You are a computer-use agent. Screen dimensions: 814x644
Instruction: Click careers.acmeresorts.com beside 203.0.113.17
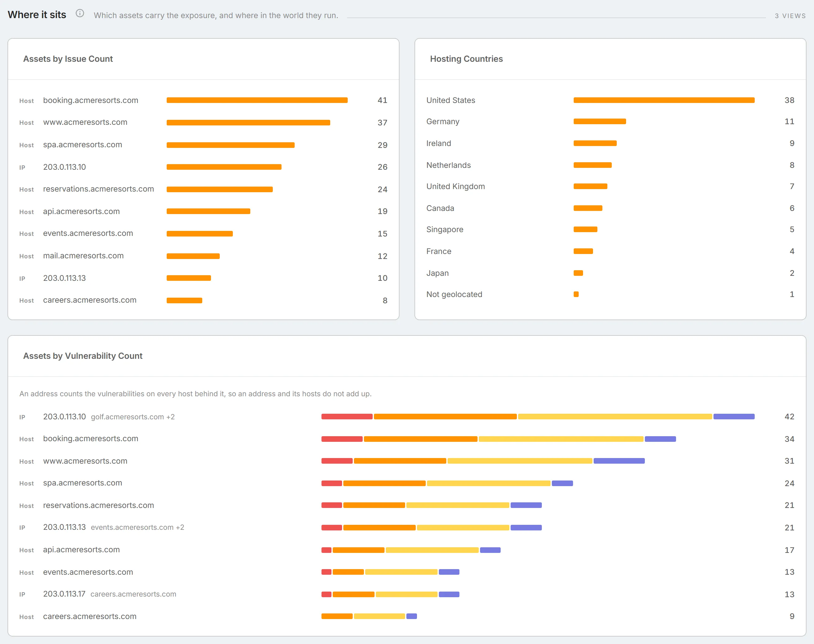(x=133, y=594)
